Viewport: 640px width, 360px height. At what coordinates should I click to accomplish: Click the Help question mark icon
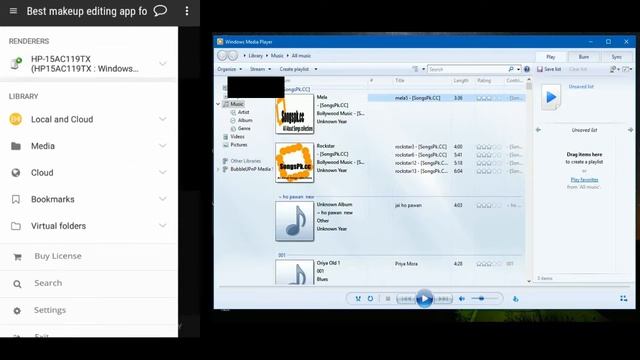[x=527, y=69]
